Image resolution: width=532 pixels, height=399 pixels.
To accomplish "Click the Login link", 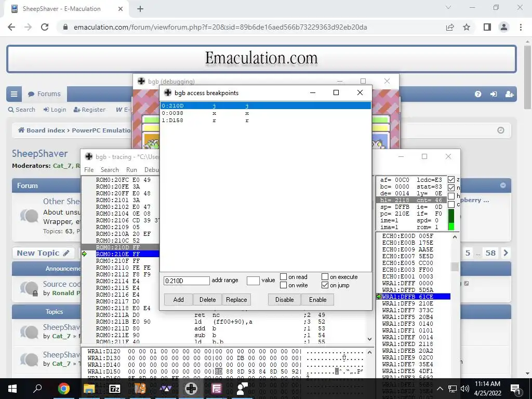I will 55,110.
